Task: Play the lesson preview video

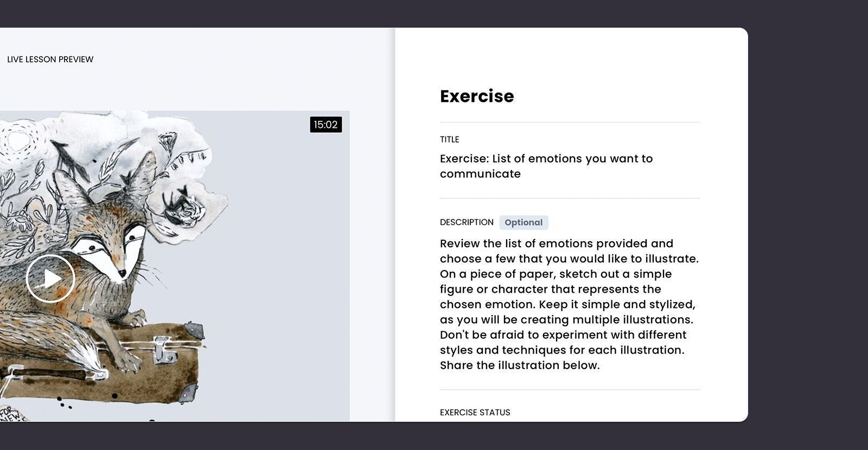Action: pos(50,279)
